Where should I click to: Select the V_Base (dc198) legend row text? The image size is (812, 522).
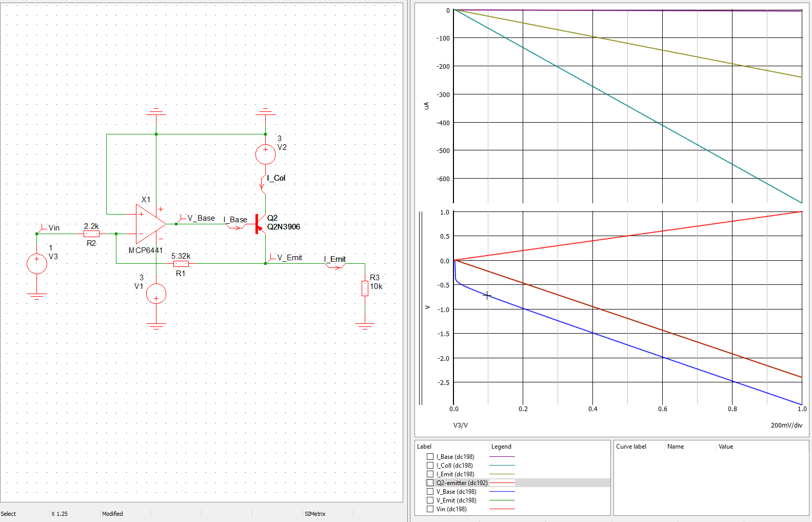(x=457, y=492)
